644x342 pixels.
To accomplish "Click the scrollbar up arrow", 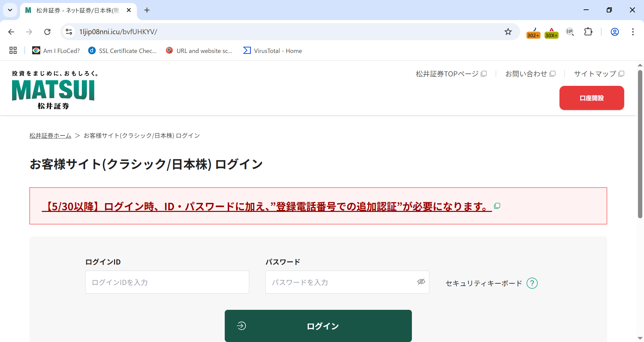I will [x=640, y=65].
